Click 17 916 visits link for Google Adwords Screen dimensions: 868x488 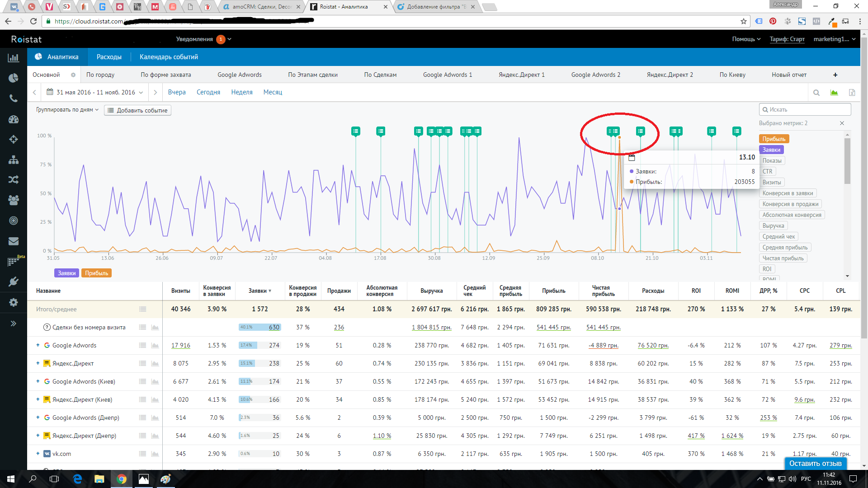[x=180, y=346]
